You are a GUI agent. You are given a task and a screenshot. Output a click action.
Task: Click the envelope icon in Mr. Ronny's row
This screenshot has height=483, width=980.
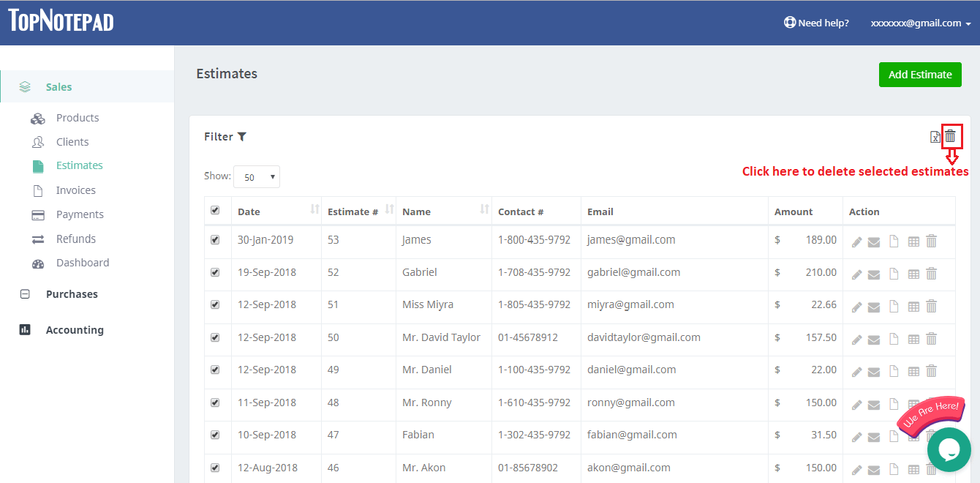[x=874, y=405]
